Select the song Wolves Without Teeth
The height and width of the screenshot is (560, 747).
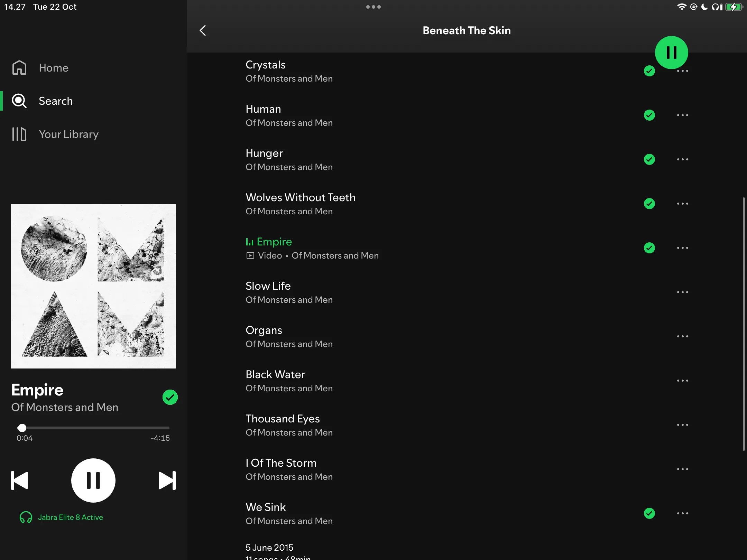pyautogui.click(x=300, y=197)
